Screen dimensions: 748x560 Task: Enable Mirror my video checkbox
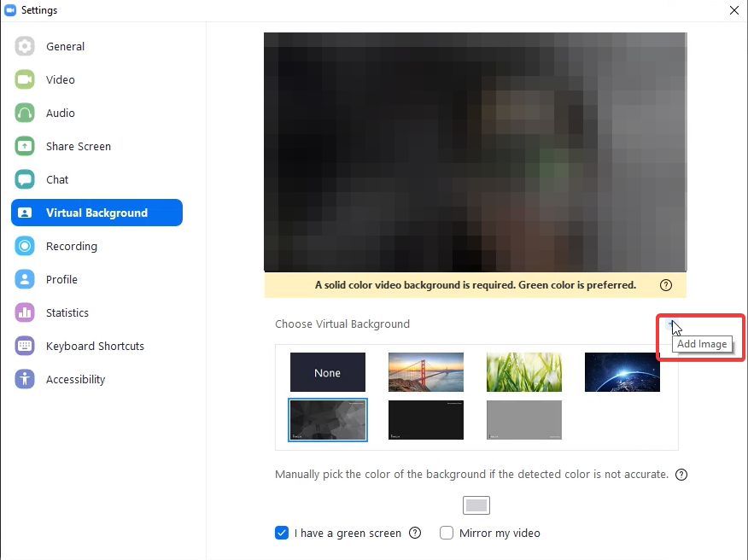(x=447, y=533)
